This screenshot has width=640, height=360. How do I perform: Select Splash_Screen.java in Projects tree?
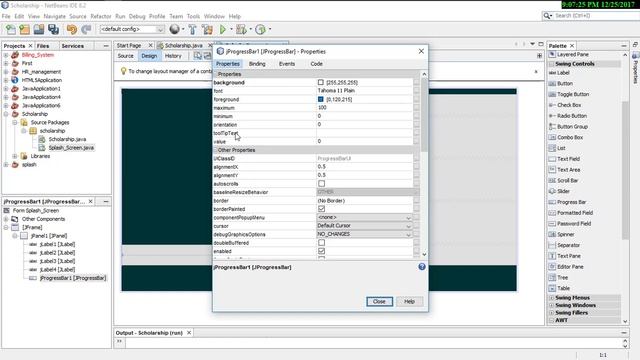[x=71, y=148]
